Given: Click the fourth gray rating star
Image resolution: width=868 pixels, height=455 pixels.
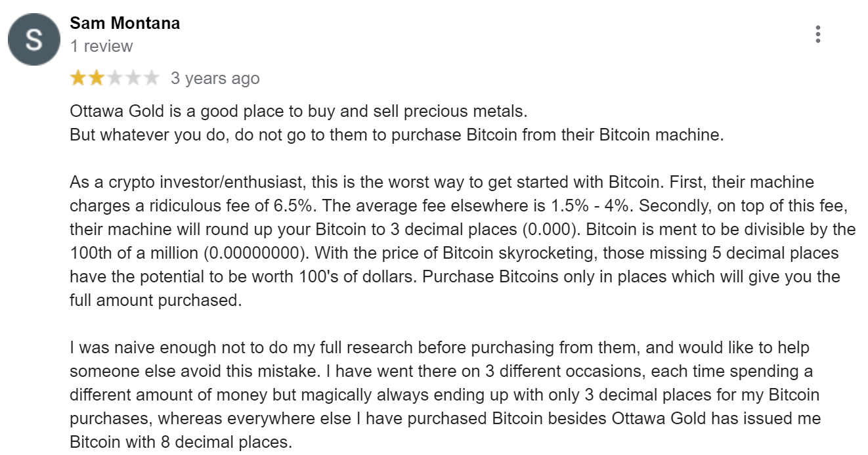Looking at the screenshot, I should (133, 79).
